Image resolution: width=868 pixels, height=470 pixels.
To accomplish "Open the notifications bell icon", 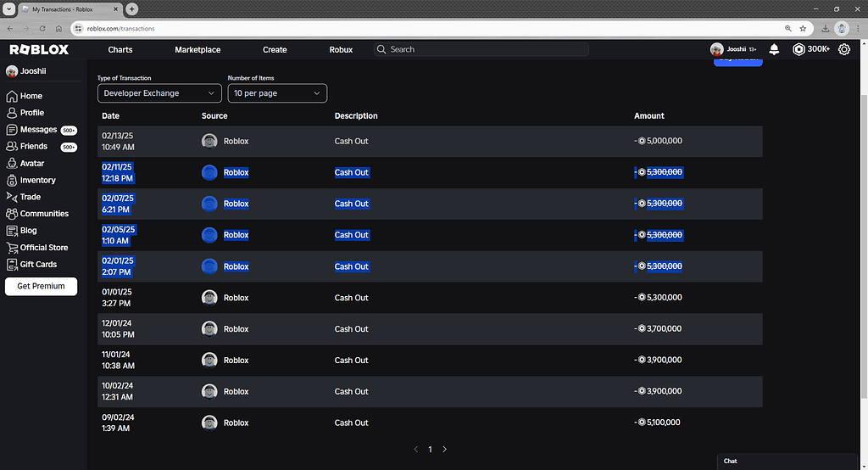I will 774,50.
